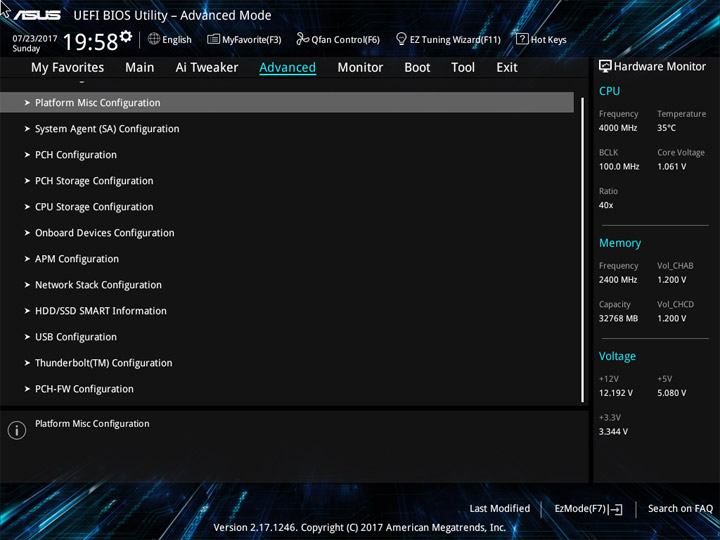This screenshot has width=720, height=540.
Task: Click the CPU frequency value 4000 MHz
Action: tap(618, 128)
